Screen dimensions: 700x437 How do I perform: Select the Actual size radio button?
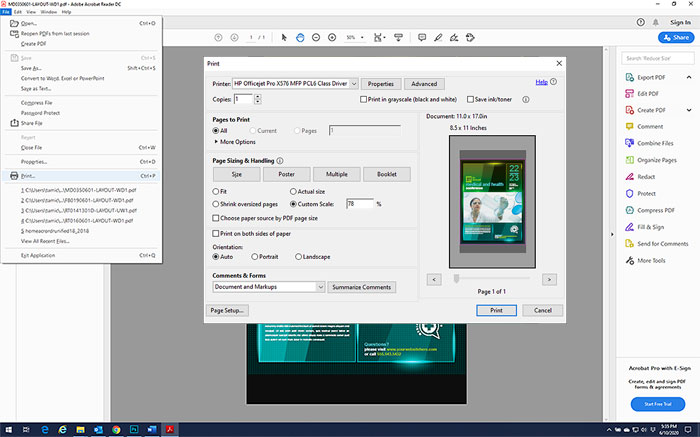(293, 191)
